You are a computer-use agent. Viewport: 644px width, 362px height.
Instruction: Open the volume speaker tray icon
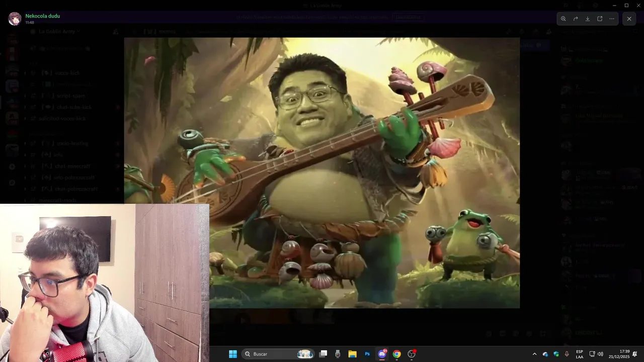[x=600, y=354]
